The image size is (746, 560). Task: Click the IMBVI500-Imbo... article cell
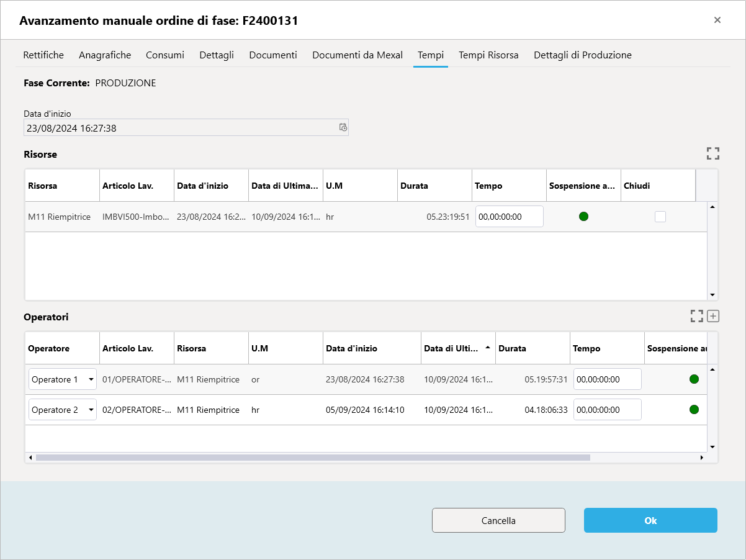click(x=136, y=217)
